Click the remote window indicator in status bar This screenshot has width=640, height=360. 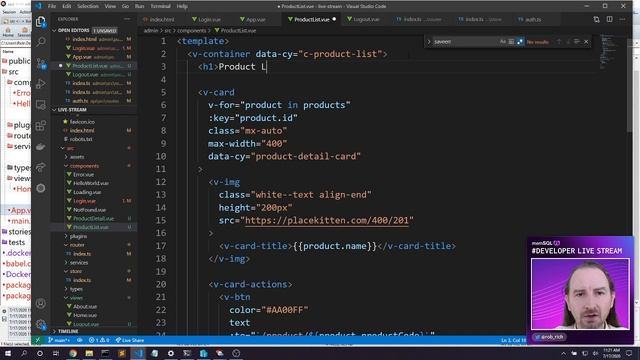coord(38,340)
